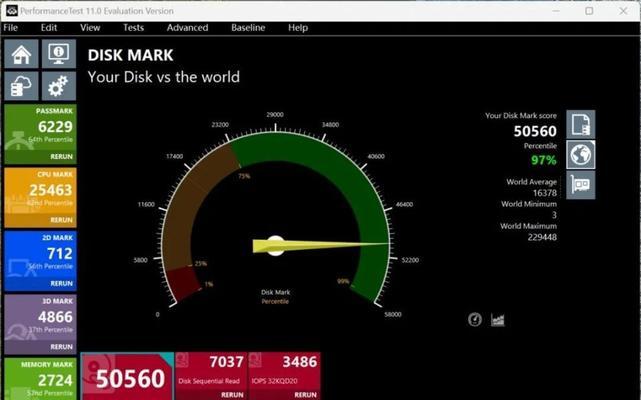The width and height of the screenshot is (641, 400).
Task: Click the 'Your Disk vs the world' subtitle
Action: [x=164, y=77]
